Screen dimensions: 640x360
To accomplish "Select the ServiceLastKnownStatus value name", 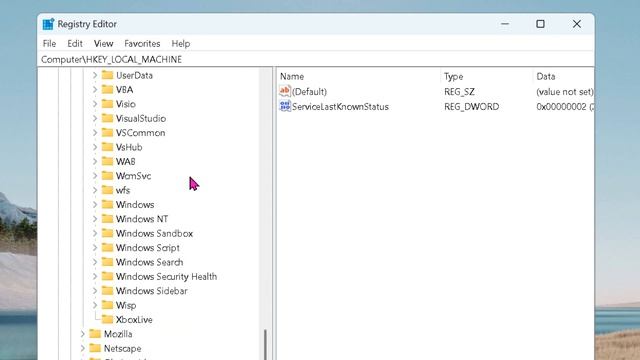I will (x=340, y=107).
